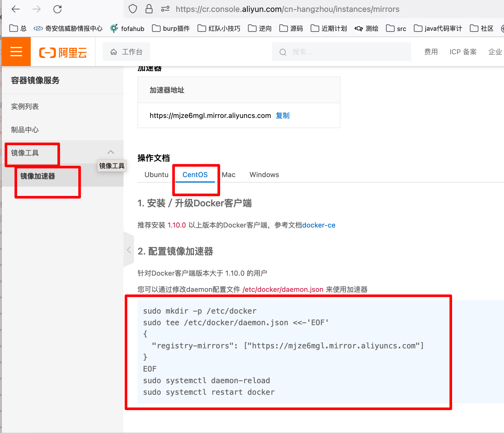This screenshot has height=433, width=504.
Task: Go back with the browser back arrow
Action: click(x=16, y=9)
